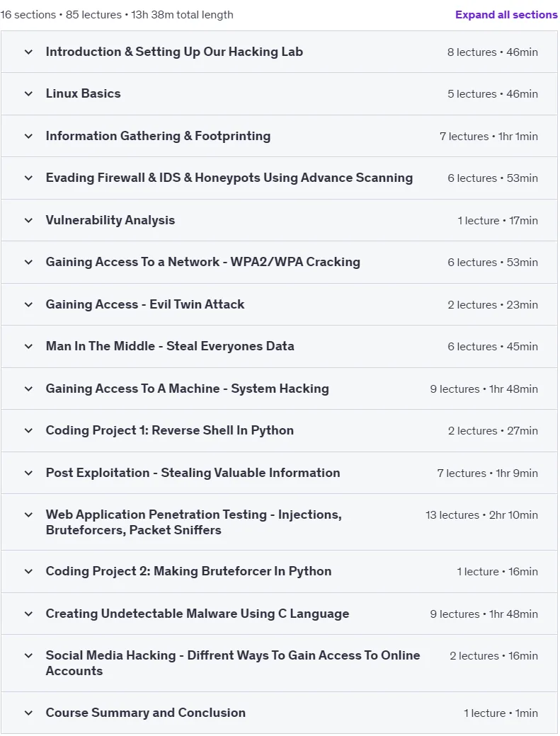Click Social Media Hacking section heading
Screen dimensions: 560x736
click(x=232, y=663)
